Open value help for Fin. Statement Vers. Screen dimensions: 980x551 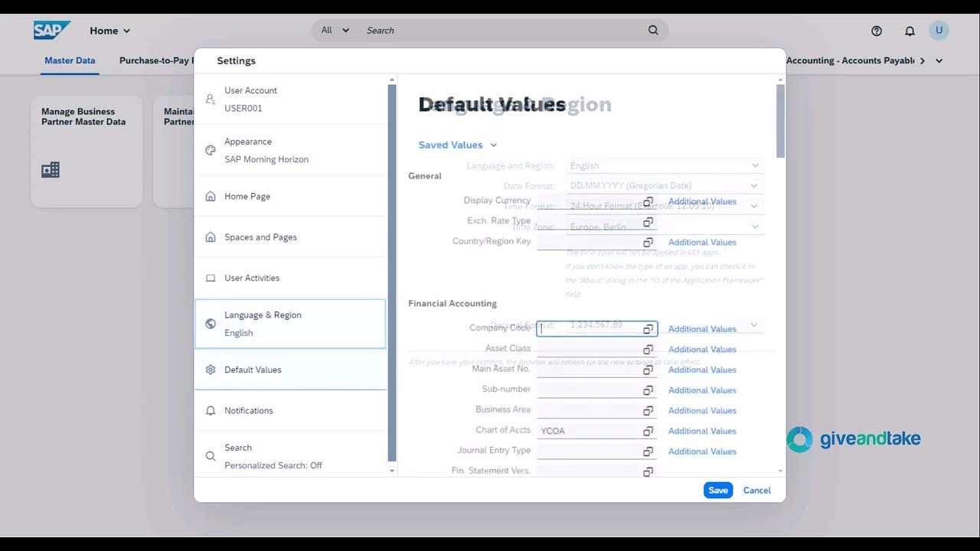click(648, 472)
